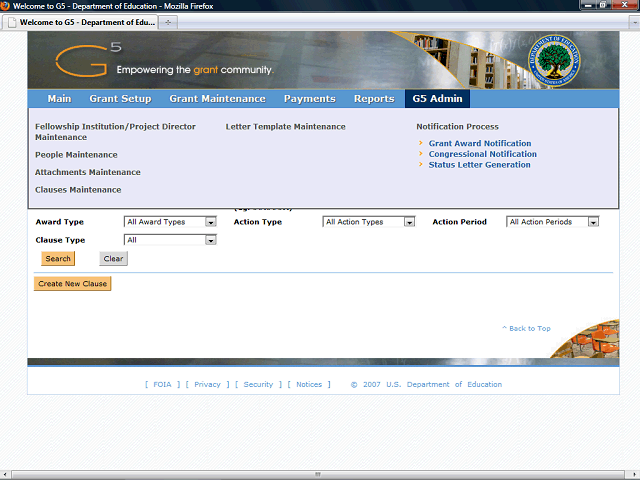The width and height of the screenshot is (640, 480).
Task: Click the Department of Education seal
Action: tap(554, 60)
